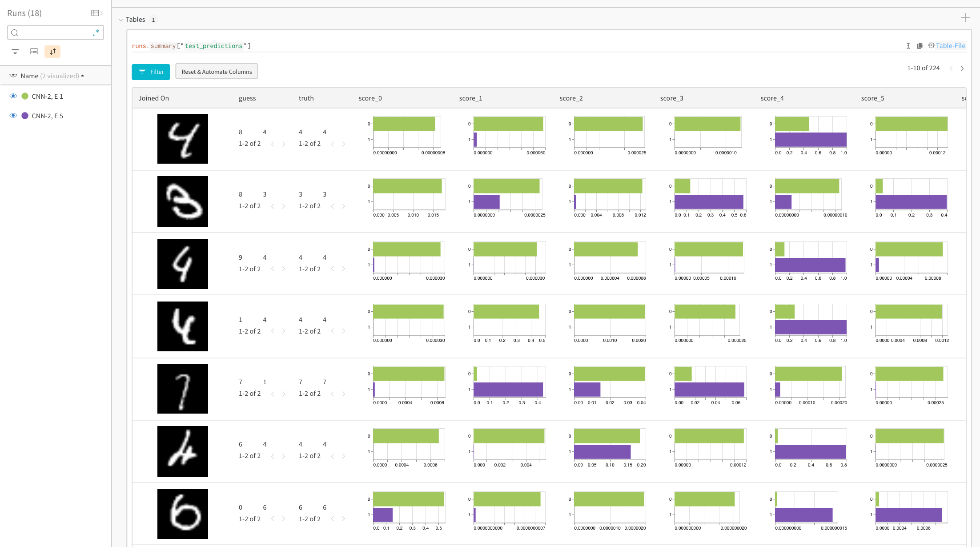Go to next table page
The image size is (980, 547).
(x=962, y=68)
